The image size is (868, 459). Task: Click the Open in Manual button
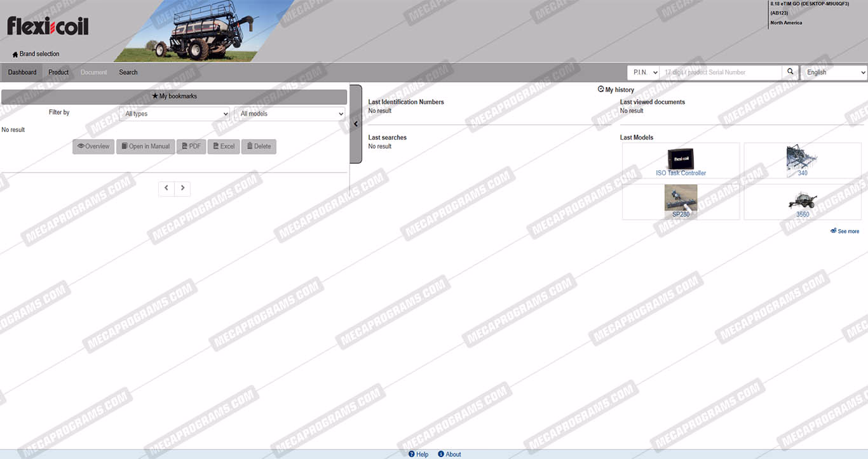(x=146, y=147)
